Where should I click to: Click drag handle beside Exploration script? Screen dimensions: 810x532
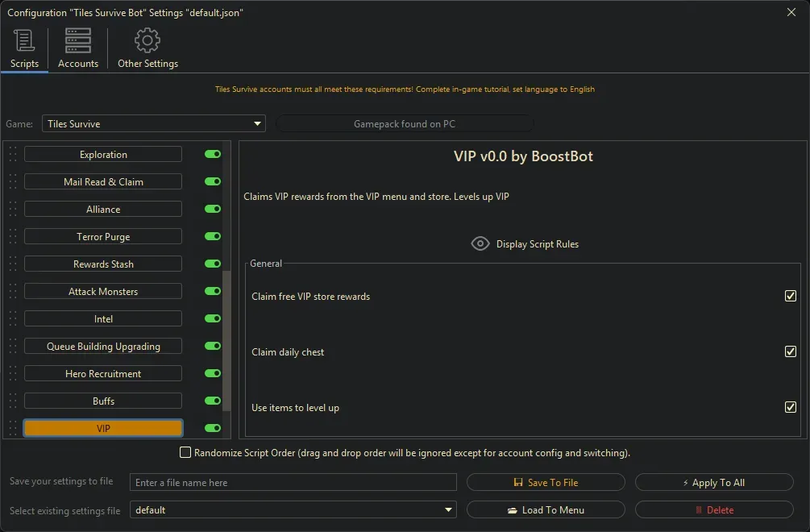[x=13, y=155]
